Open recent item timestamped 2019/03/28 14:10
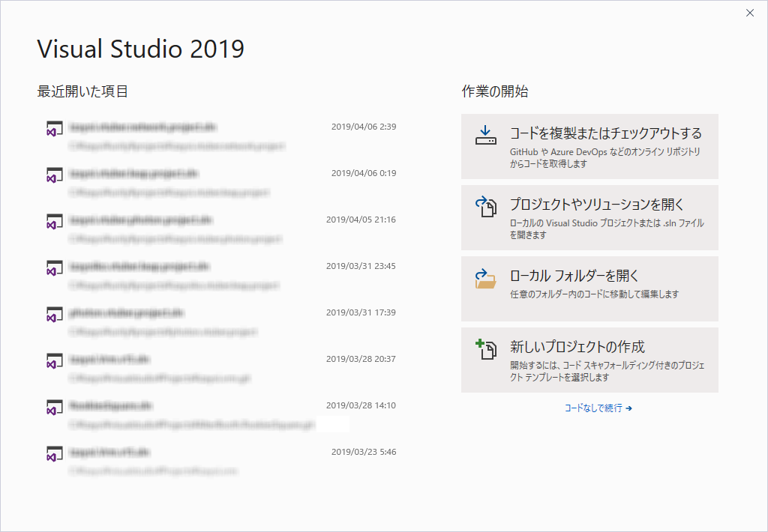 click(221, 414)
